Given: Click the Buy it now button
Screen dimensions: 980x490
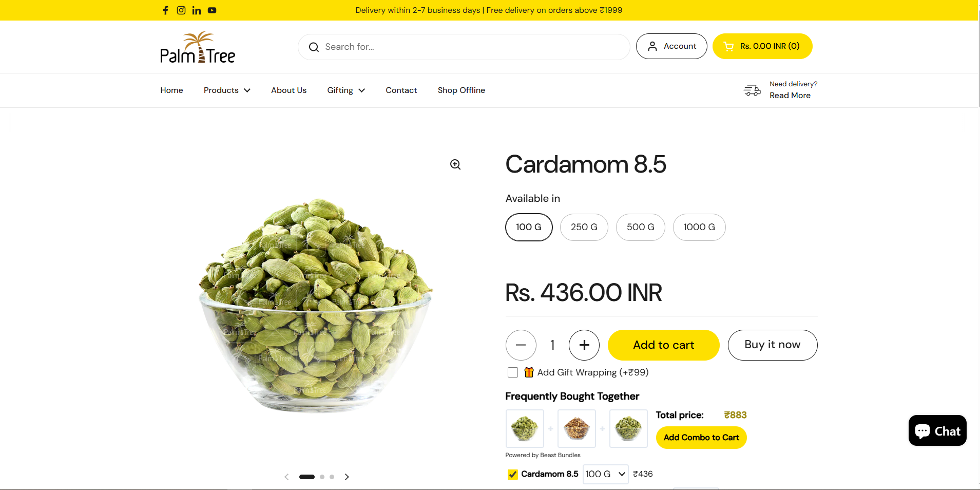Looking at the screenshot, I should coord(773,345).
